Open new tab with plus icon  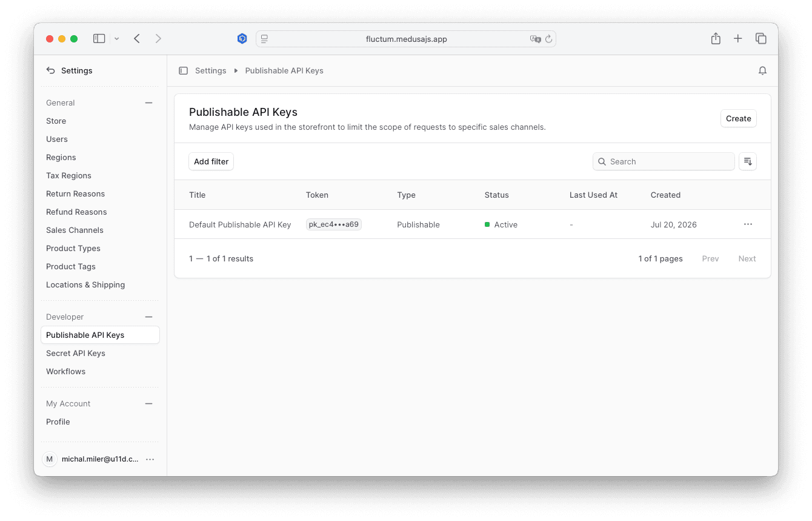[x=737, y=38]
